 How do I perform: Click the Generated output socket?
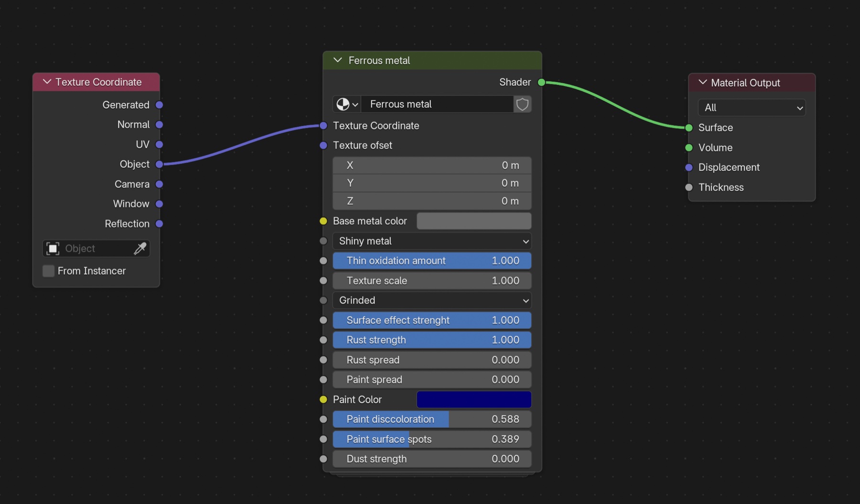click(160, 105)
